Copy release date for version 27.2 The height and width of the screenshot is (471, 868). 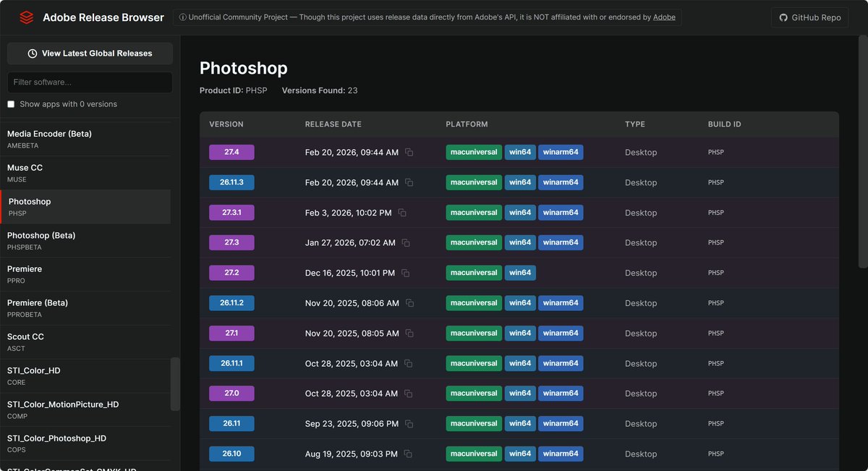(x=406, y=273)
